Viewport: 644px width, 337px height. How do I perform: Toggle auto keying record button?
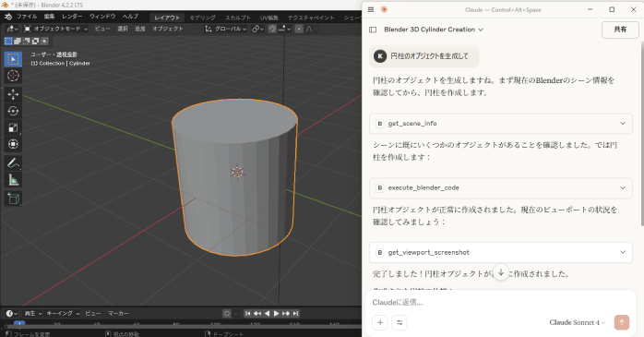click(227, 314)
